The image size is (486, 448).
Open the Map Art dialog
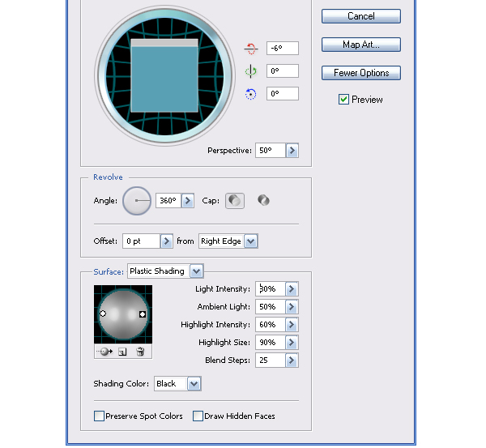[361, 45]
